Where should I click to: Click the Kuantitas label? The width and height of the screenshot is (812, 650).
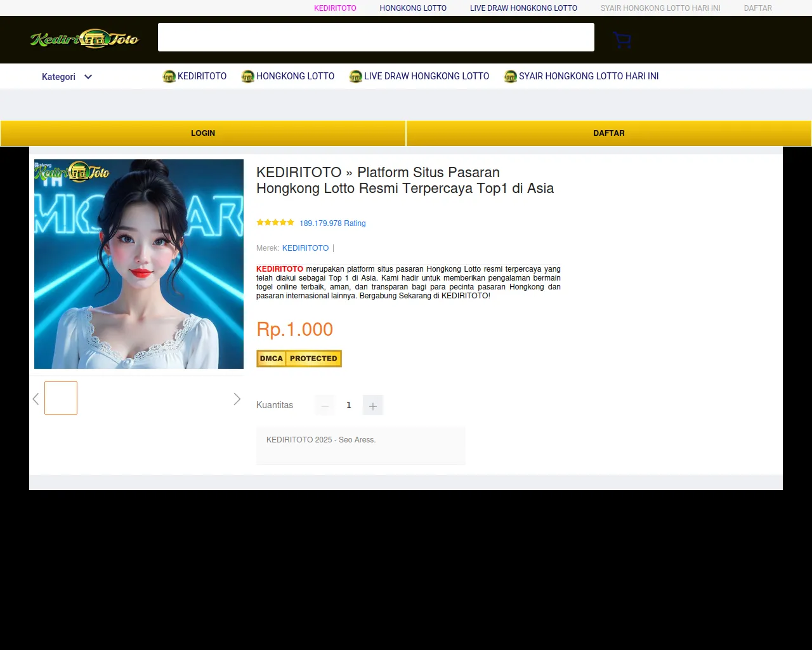[x=275, y=405]
